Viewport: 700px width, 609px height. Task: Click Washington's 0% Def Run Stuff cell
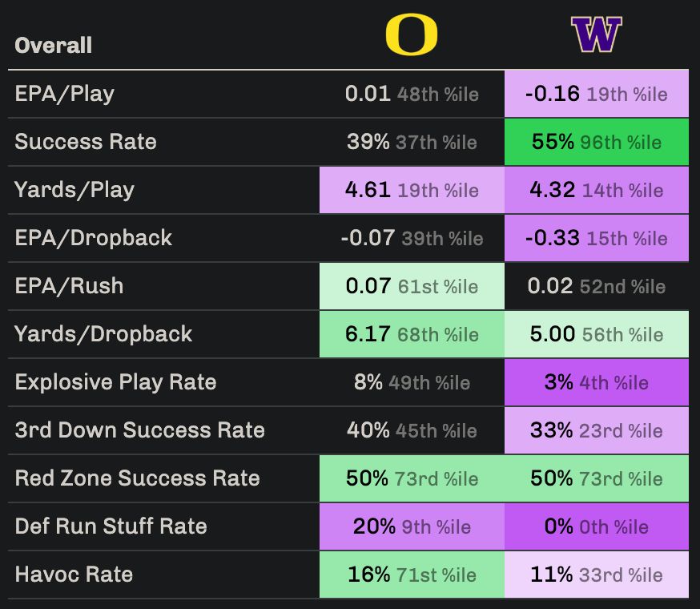tap(597, 526)
